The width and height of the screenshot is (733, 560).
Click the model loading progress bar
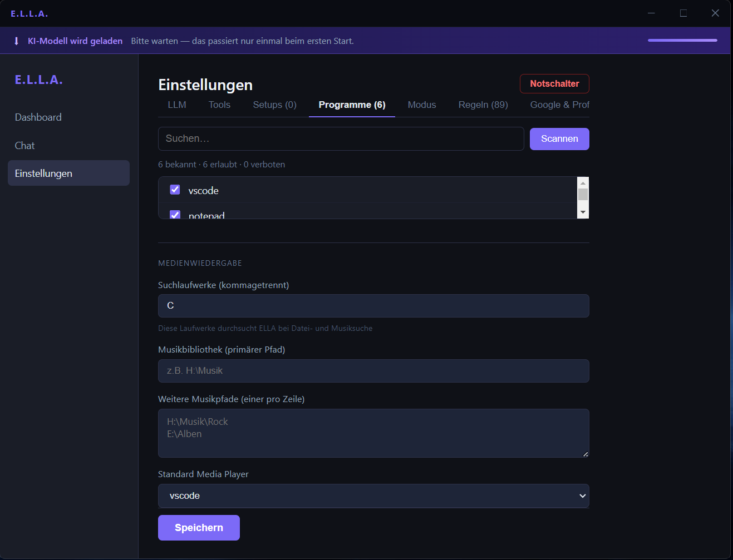point(682,40)
